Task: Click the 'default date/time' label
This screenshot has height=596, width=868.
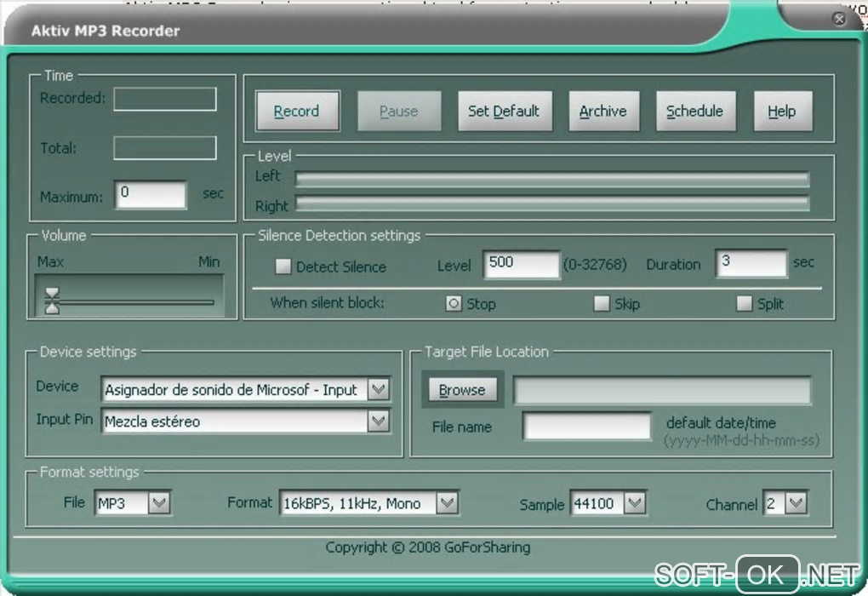Action: coord(721,423)
